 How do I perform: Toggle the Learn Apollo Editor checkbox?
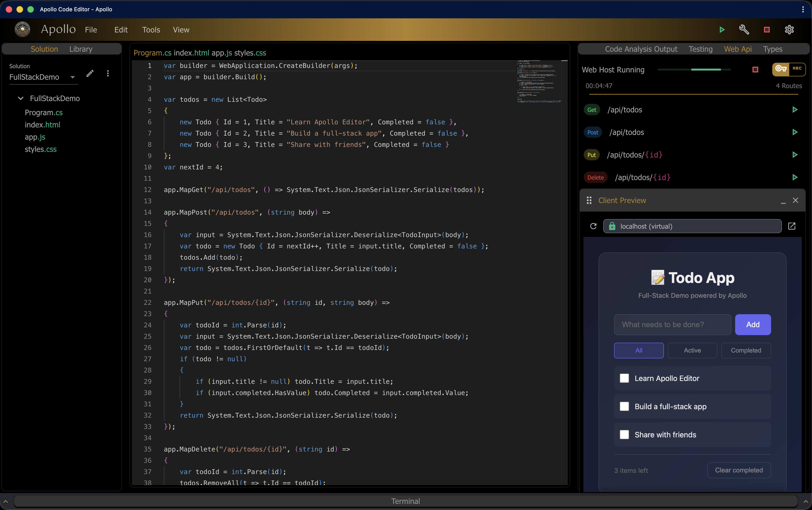point(624,378)
